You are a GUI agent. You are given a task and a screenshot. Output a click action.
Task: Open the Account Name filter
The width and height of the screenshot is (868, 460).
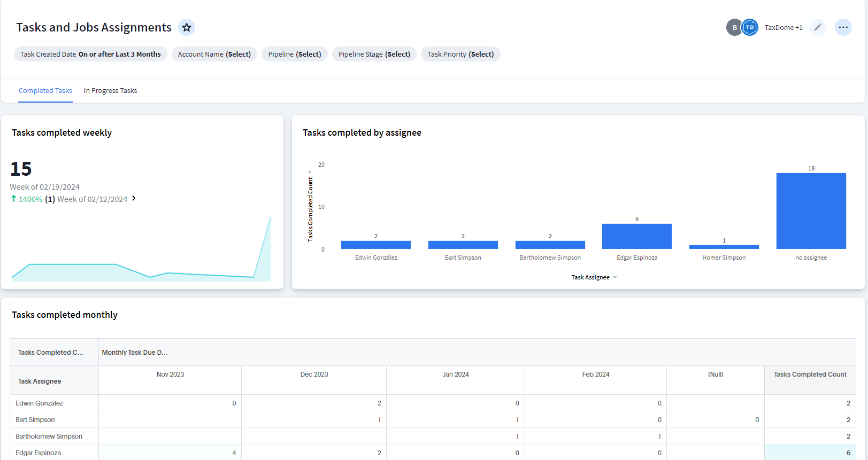(214, 54)
